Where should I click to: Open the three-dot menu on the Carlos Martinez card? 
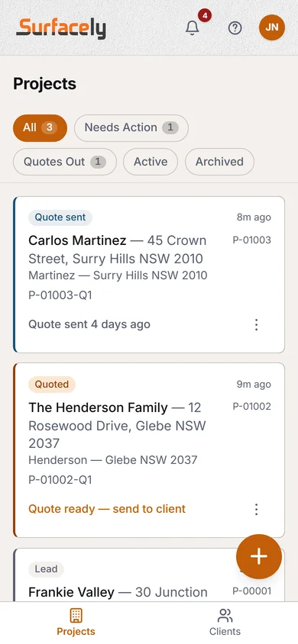(x=256, y=325)
